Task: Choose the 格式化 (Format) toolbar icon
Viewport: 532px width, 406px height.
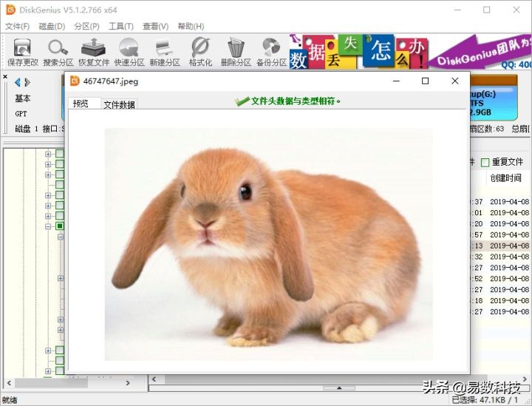Action: tap(200, 48)
